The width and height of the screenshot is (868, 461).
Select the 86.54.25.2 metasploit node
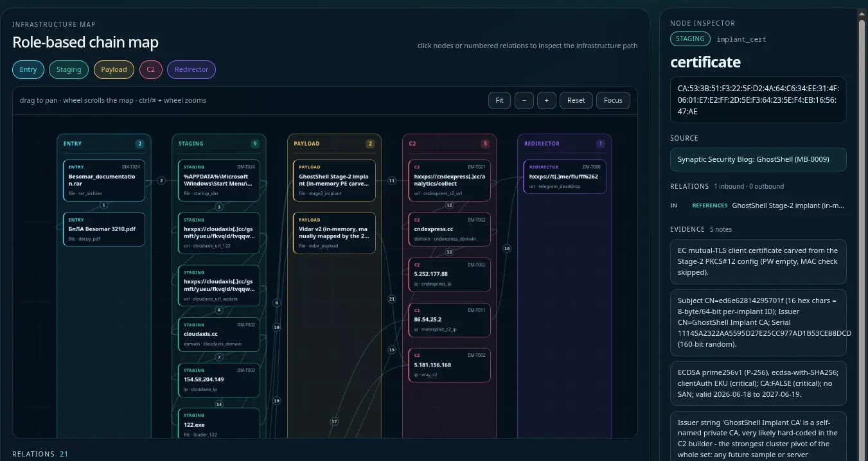tap(449, 320)
